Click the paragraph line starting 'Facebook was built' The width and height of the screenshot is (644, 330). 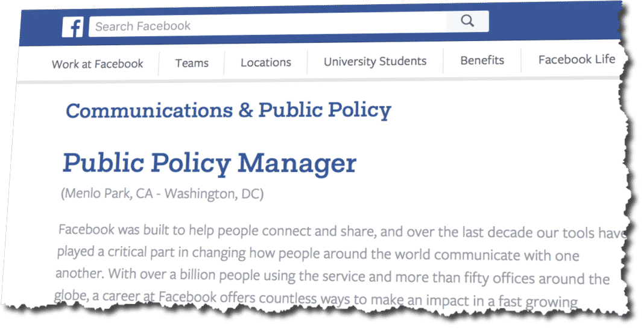pyautogui.click(x=343, y=232)
